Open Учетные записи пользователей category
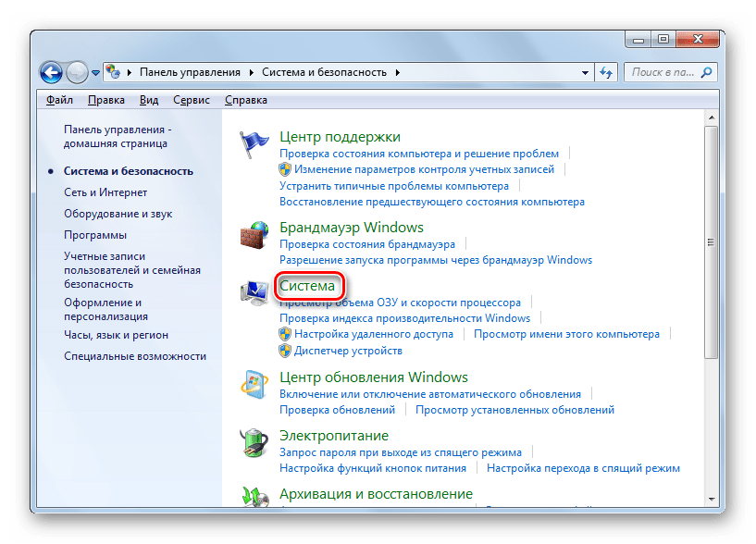This screenshot has height=544, width=756. pyautogui.click(x=132, y=270)
